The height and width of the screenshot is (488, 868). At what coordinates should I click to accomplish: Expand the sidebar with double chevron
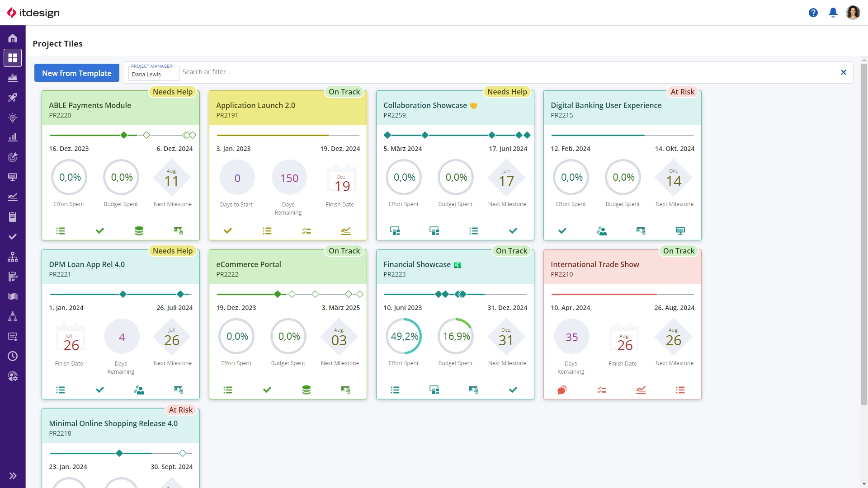click(13, 475)
